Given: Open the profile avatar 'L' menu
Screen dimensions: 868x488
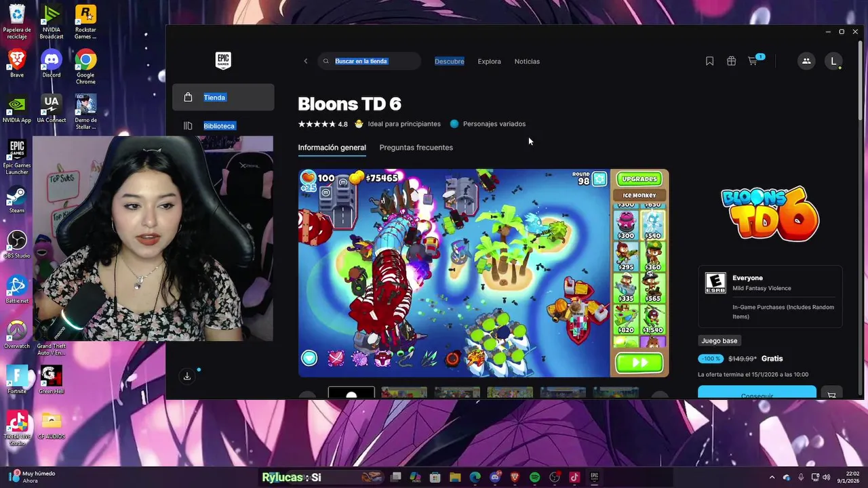Looking at the screenshot, I should point(833,61).
